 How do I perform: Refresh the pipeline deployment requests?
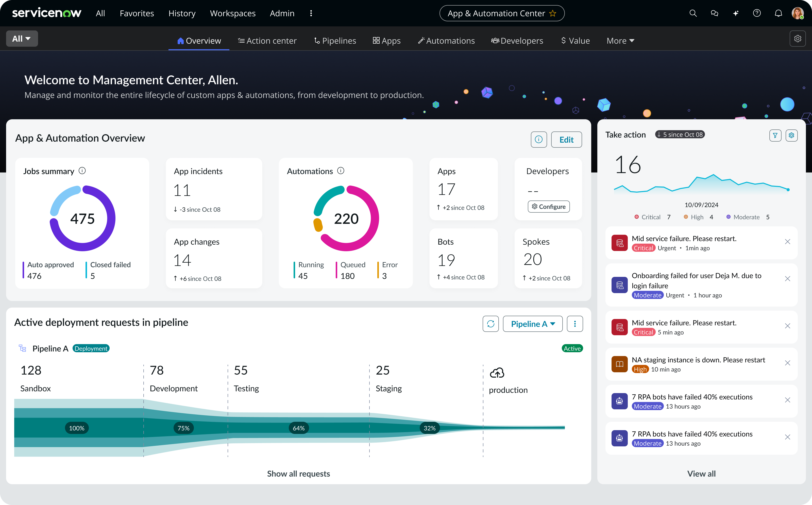click(x=490, y=324)
